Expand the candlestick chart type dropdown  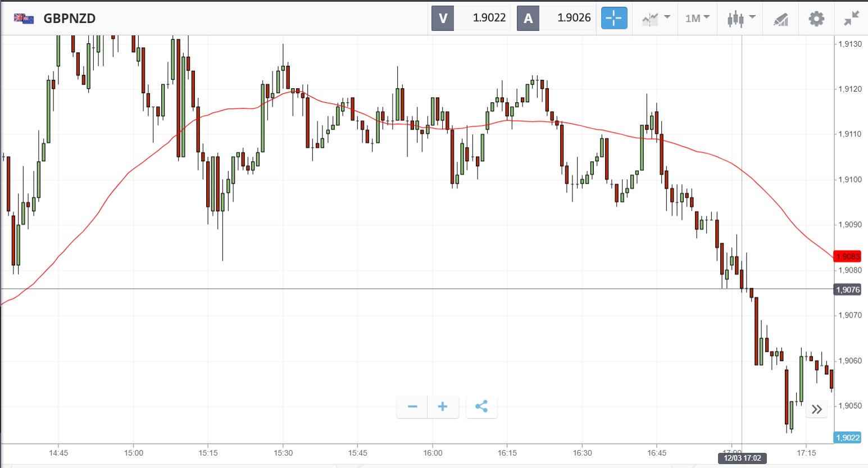tap(741, 19)
